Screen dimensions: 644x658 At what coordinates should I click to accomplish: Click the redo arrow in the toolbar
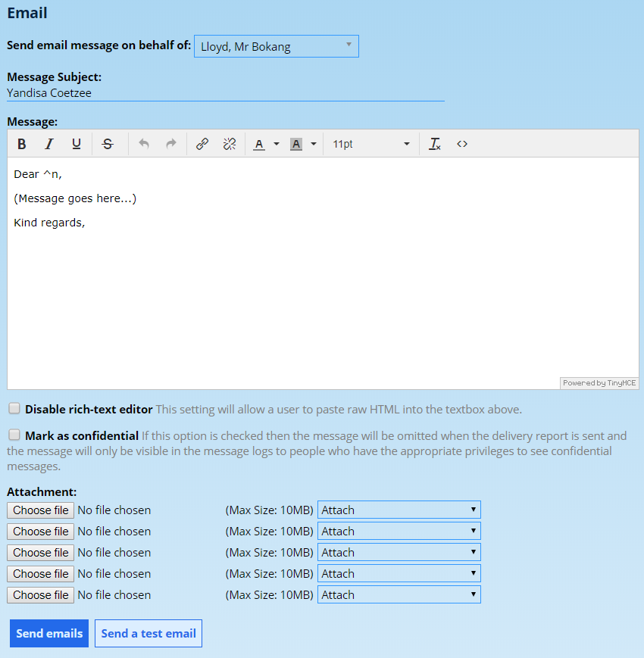[171, 144]
